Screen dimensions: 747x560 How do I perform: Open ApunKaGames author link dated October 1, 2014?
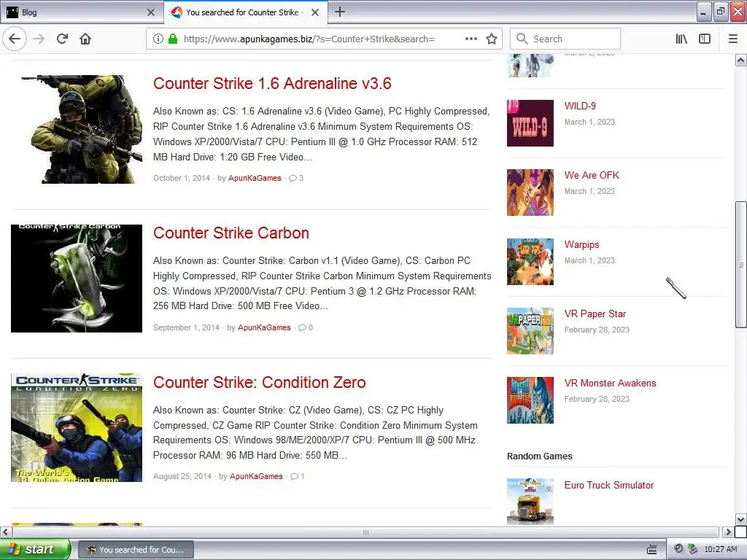[255, 178]
